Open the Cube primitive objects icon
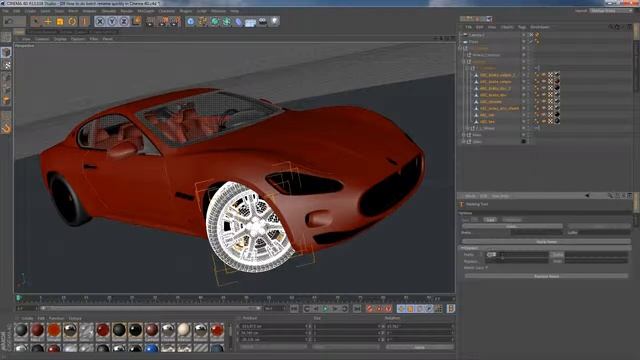This screenshot has height=360, width=640. coord(191,21)
